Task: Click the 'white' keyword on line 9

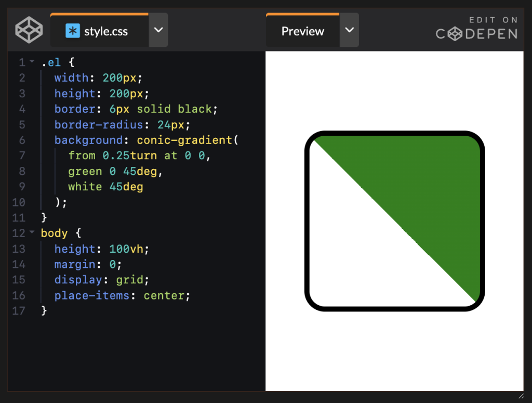Action: [x=85, y=187]
